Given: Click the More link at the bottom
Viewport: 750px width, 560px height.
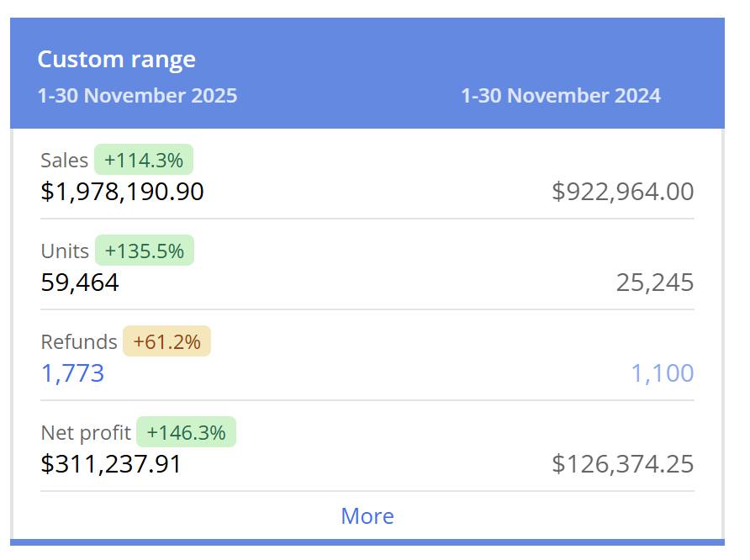Looking at the screenshot, I should pyautogui.click(x=367, y=515).
